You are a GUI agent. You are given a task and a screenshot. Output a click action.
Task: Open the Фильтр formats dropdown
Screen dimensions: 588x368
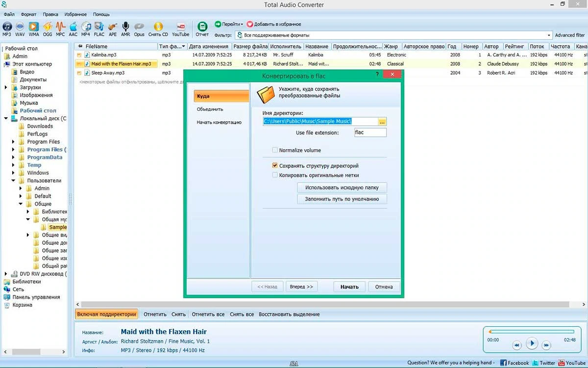[x=549, y=35]
